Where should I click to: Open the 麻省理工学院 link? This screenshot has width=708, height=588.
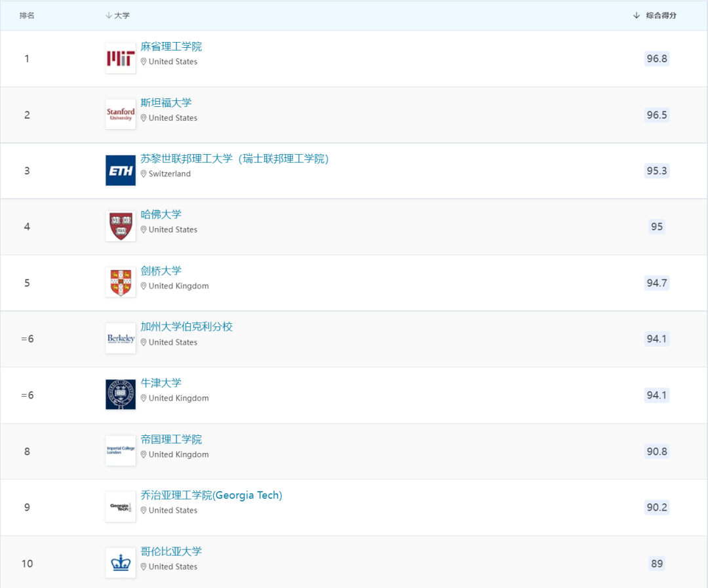171,47
